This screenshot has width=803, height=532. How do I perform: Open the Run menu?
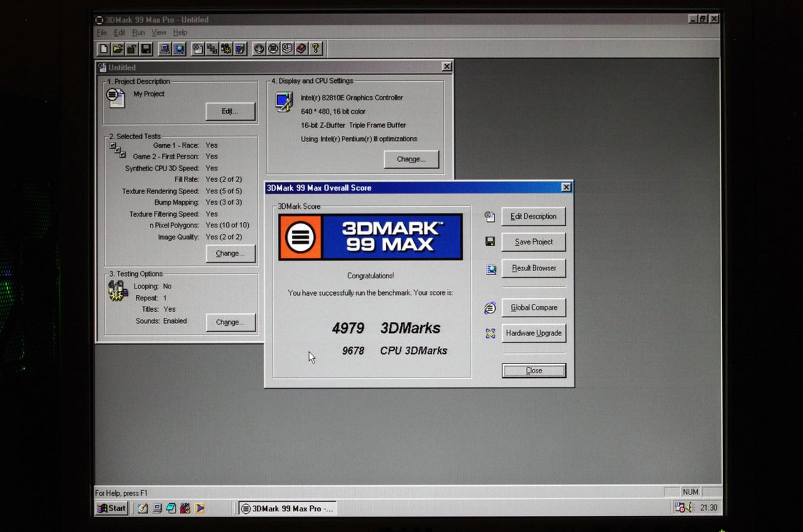139,32
